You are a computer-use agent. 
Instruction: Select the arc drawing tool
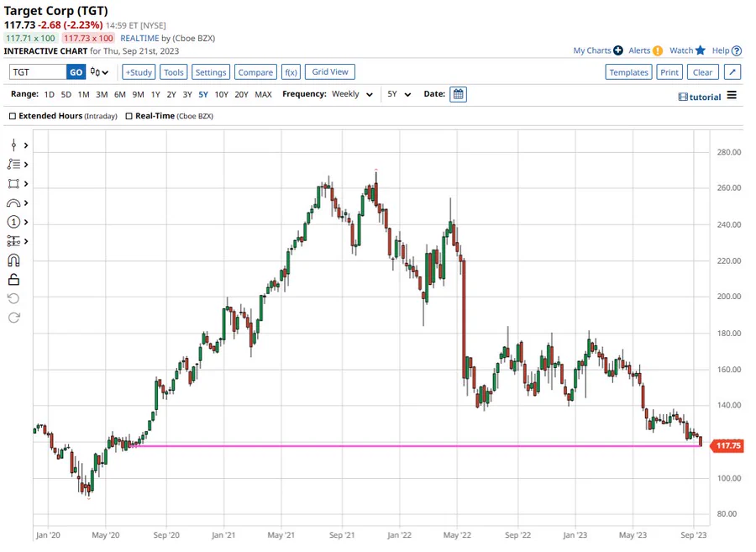[x=13, y=203]
